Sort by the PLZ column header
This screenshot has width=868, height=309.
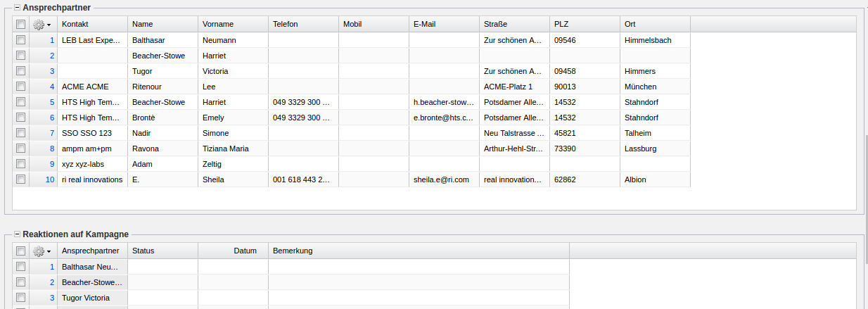584,25
